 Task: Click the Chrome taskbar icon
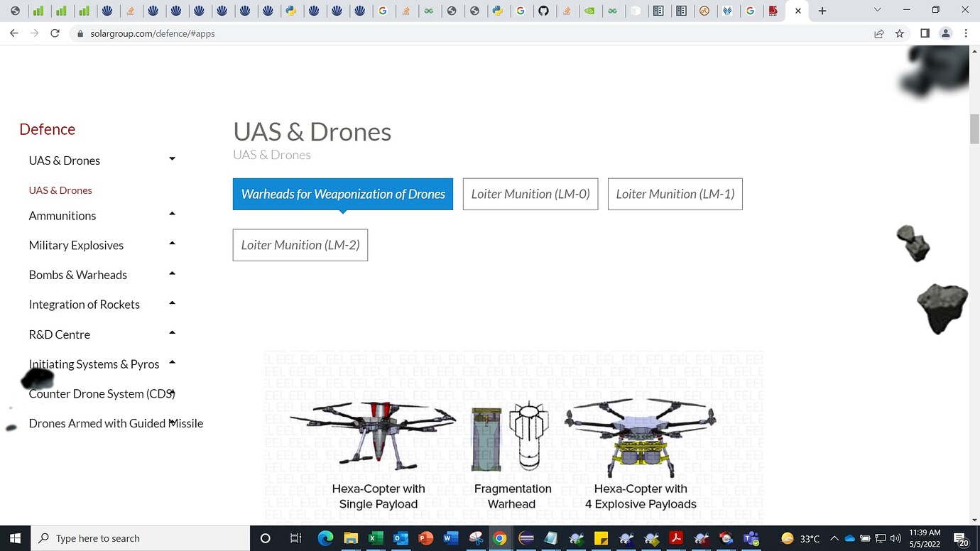[500, 538]
